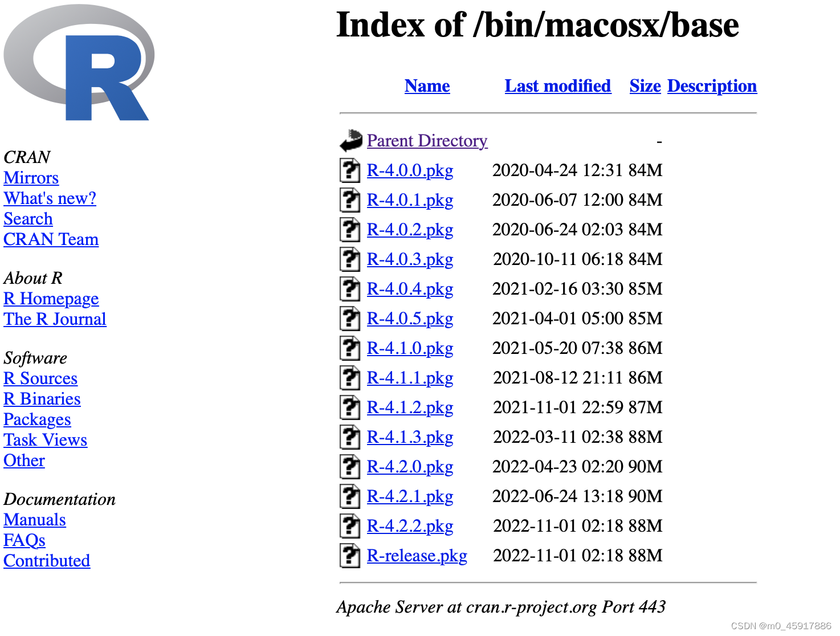Open the FAQs link

click(x=25, y=540)
